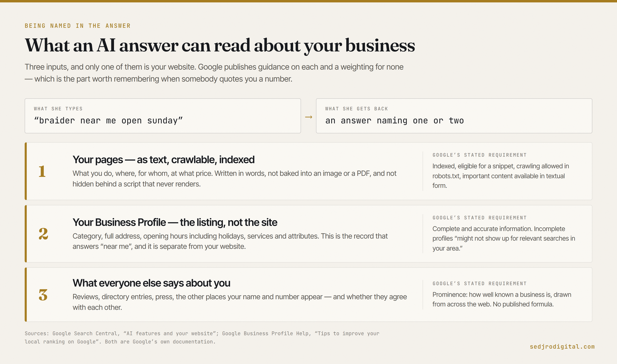The width and height of the screenshot is (617, 364).
Task: Select the query text 'braider near me open sunday'
Action: coord(108,121)
